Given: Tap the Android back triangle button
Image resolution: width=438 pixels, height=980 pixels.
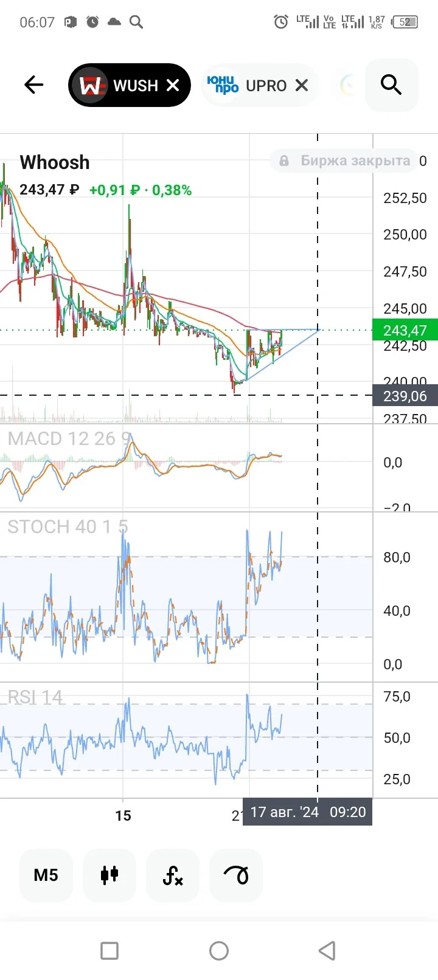Looking at the screenshot, I should click(x=327, y=951).
